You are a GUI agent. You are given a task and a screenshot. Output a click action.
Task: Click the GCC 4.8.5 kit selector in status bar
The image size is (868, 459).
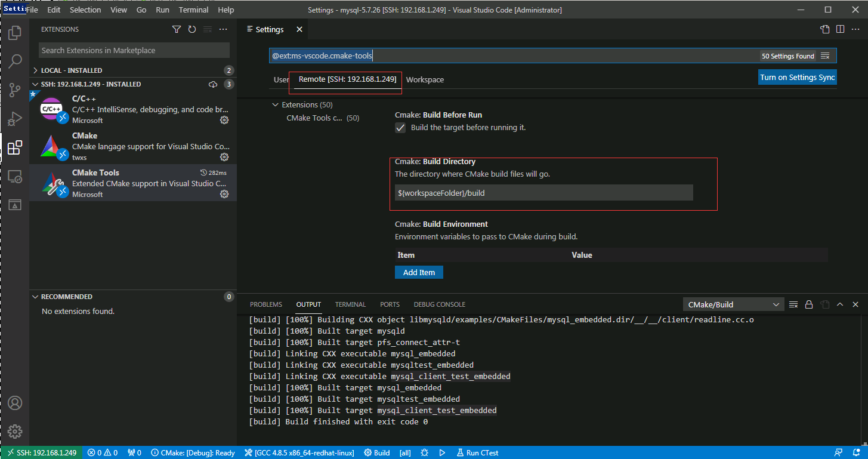pyautogui.click(x=299, y=453)
